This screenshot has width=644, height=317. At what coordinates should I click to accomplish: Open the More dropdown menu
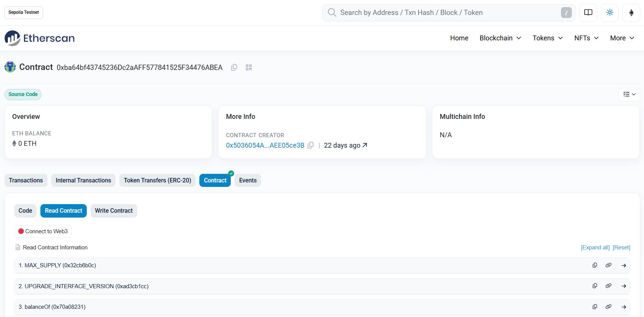click(x=622, y=38)
